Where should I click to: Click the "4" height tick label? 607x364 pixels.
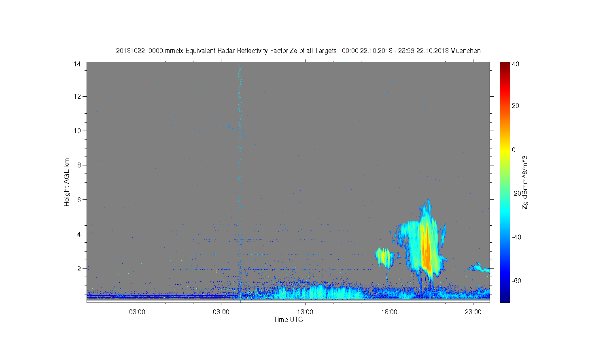[79, 234]
